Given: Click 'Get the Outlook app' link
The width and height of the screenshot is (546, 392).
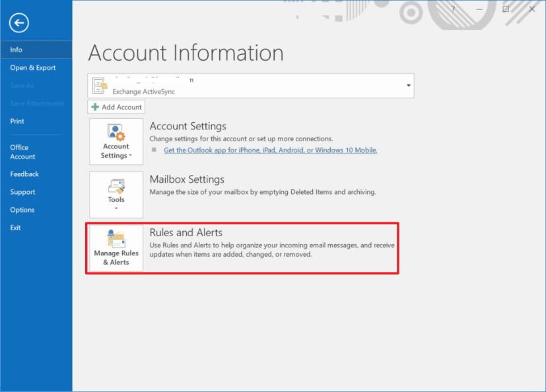Looking at the screenshot, I should coord(270,150).
